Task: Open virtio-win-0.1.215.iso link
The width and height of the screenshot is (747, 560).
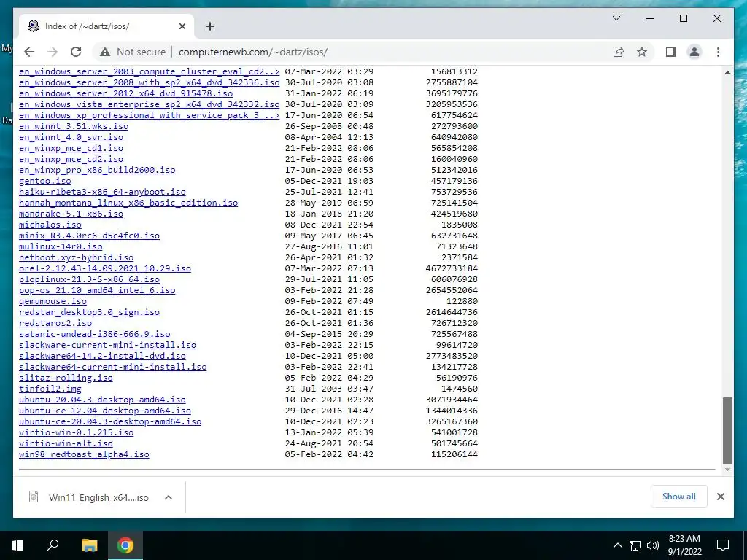Action: [x=76, y=433]
